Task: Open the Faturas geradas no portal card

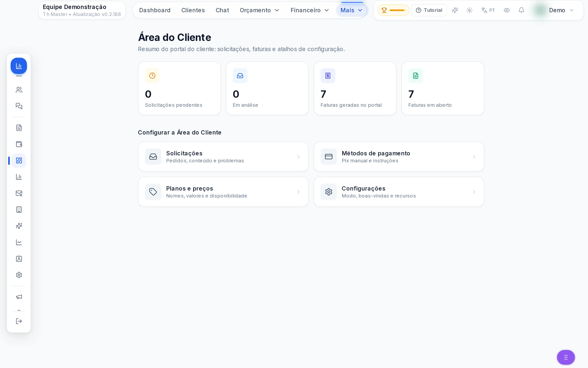Action: point(355,88)
